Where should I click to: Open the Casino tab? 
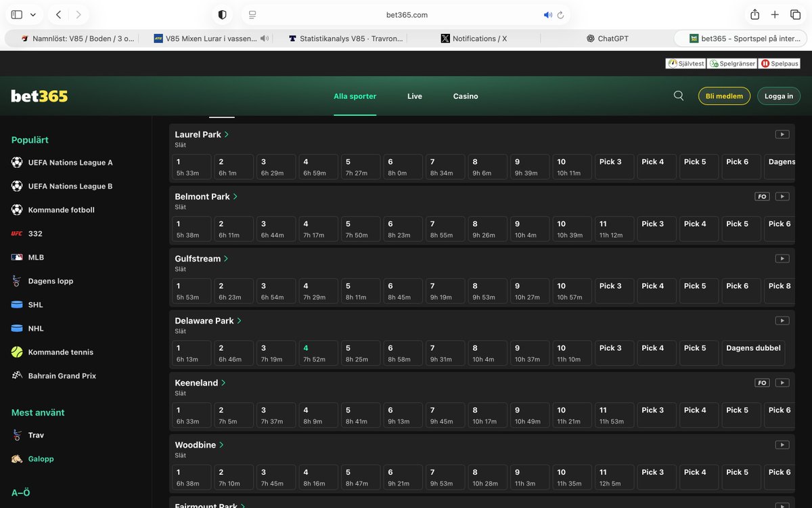pyautogui.click(x=466, y=96)
